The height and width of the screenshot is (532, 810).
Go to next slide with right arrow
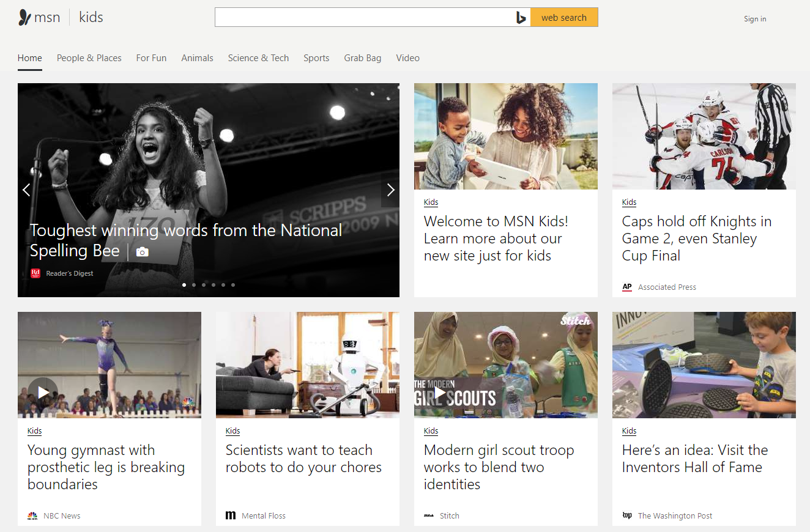pos(390,190)
